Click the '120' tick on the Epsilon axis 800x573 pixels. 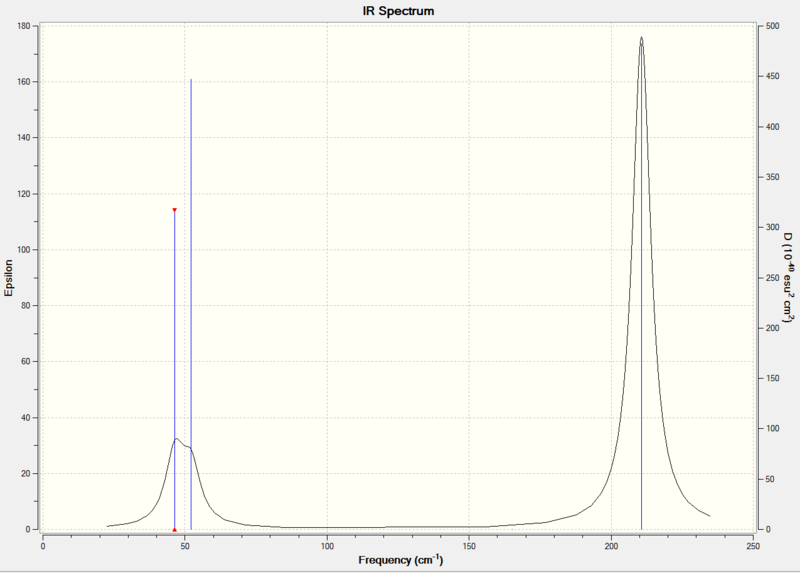pyautogui.click(x=24, y=194)
